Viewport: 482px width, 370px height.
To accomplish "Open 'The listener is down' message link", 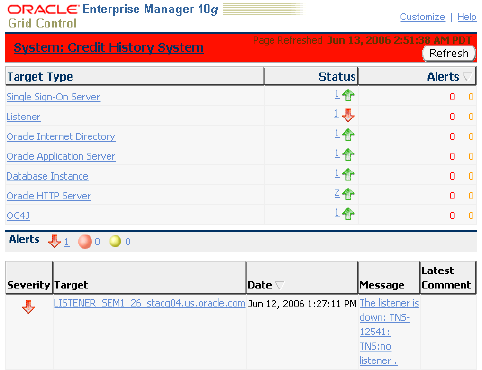I will click(389, 332).
